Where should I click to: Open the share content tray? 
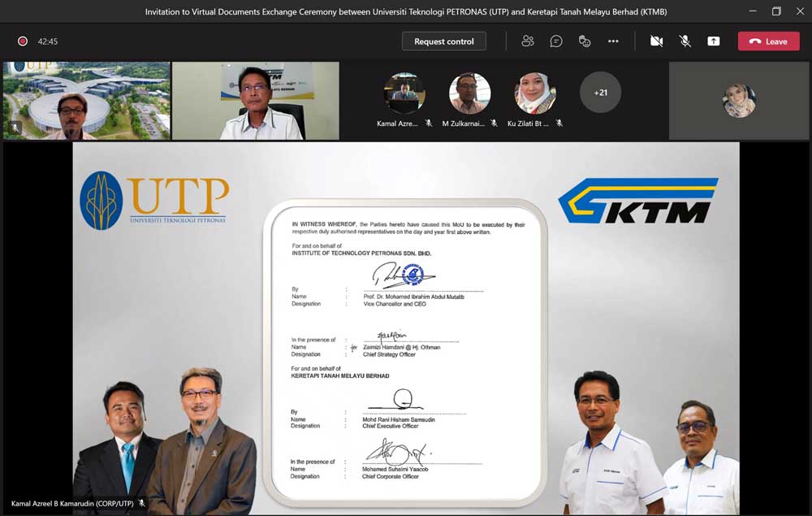coord(714,41)
